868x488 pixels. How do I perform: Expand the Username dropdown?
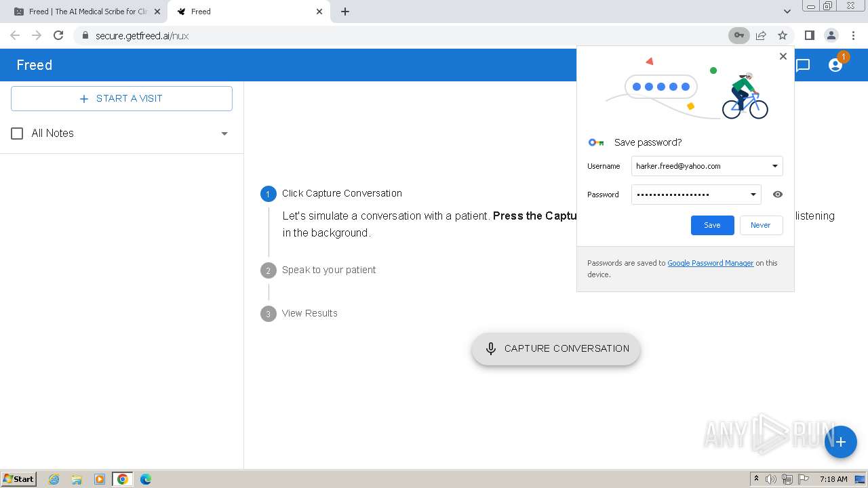[775, 166]
